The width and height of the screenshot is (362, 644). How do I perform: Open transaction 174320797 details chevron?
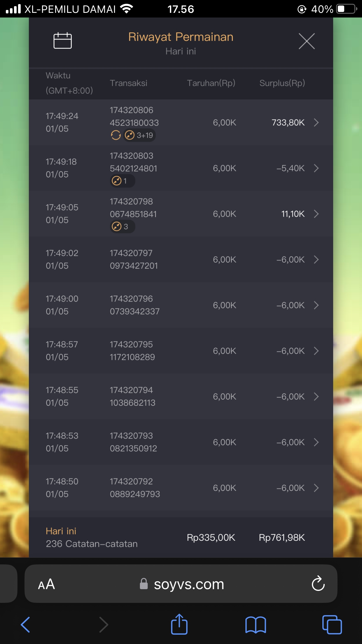(316, 260)
